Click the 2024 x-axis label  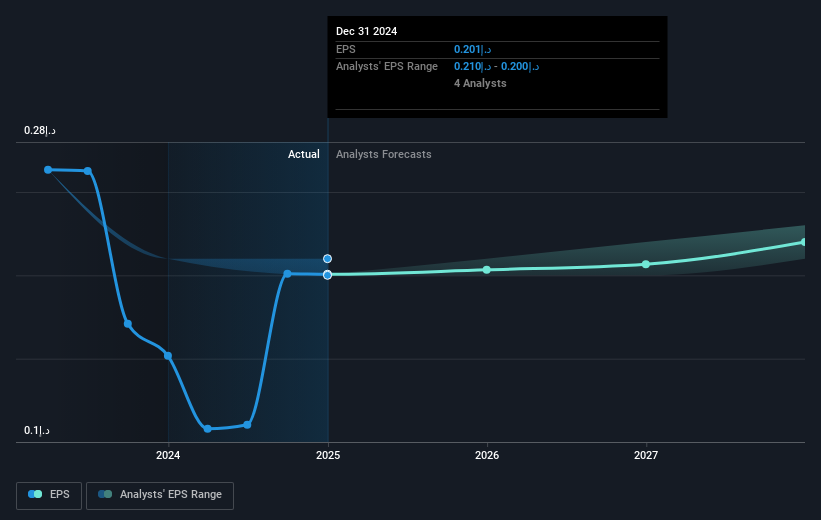(168, 455)
